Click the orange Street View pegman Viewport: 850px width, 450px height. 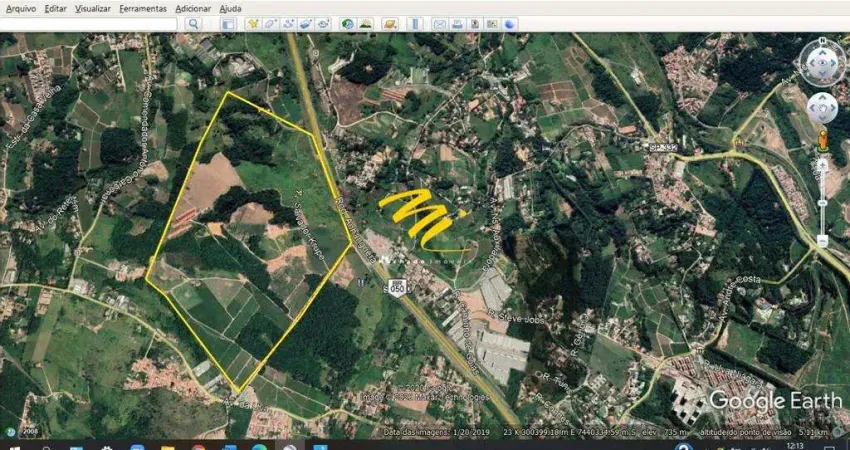823,141
